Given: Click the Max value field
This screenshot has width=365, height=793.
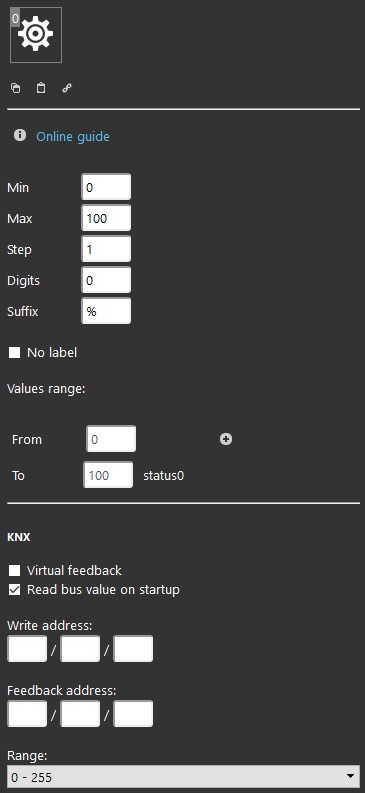Looking at the screenshot, I should (106, 218).
